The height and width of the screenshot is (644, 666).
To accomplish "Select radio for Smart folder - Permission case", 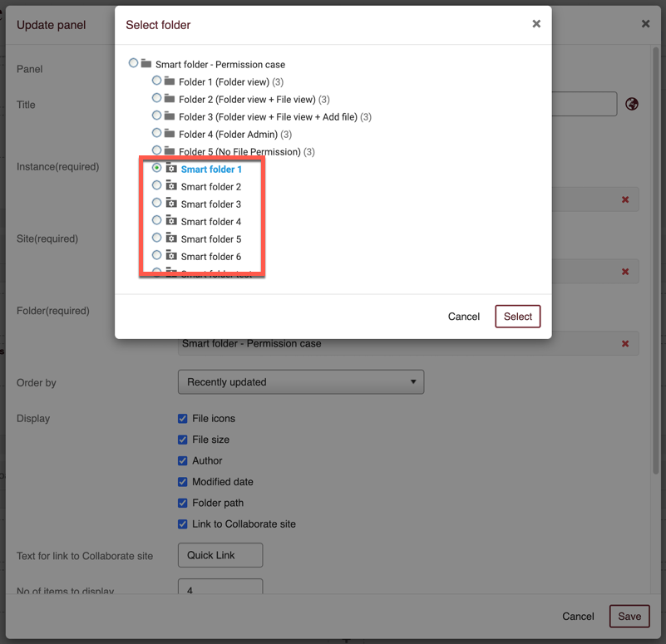I will point(133,63).
